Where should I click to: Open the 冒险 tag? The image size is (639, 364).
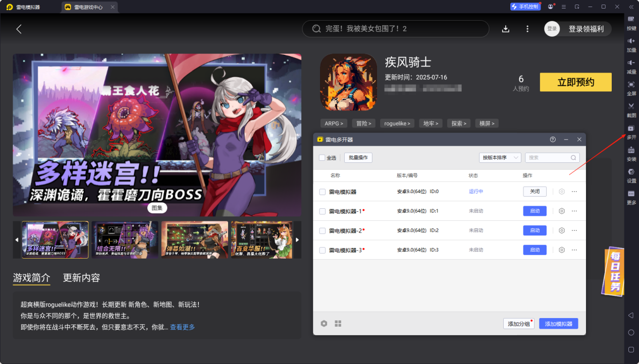click(363, 123)
